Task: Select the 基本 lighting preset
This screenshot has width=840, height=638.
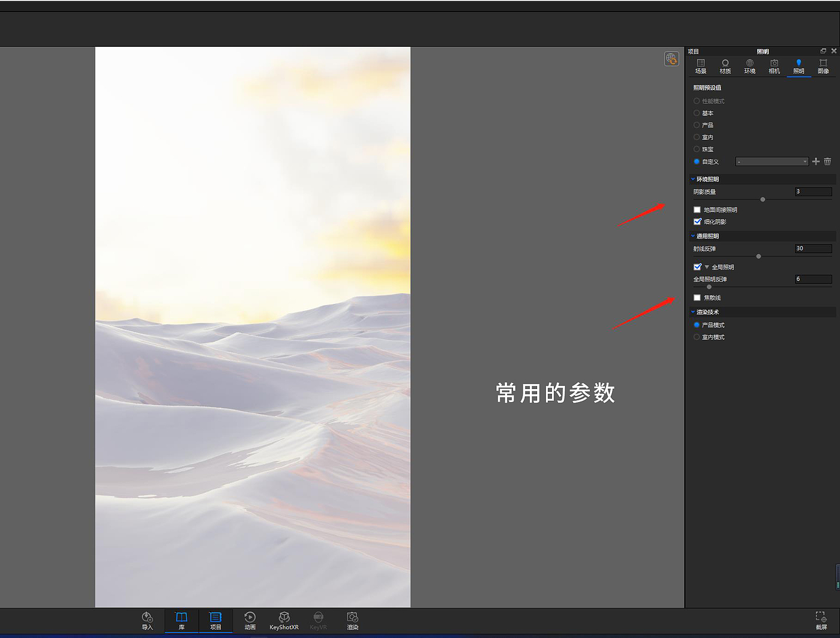Action: (x=697, y=113)
